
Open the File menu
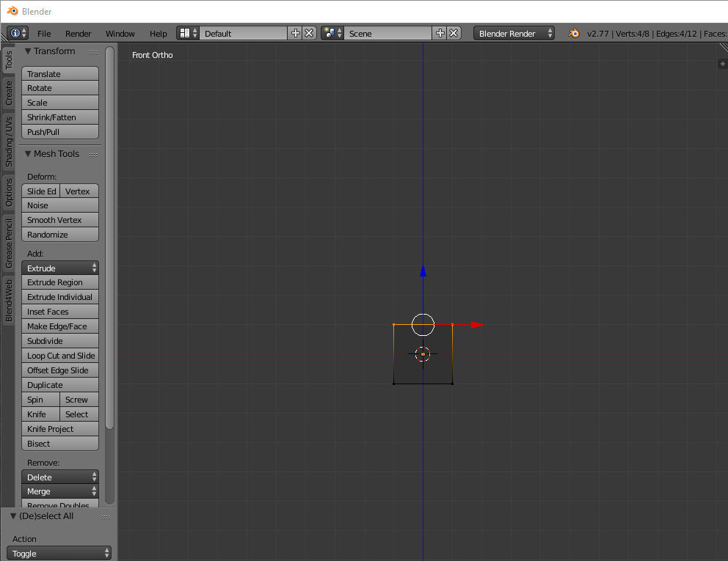click(x=44, y=34)
